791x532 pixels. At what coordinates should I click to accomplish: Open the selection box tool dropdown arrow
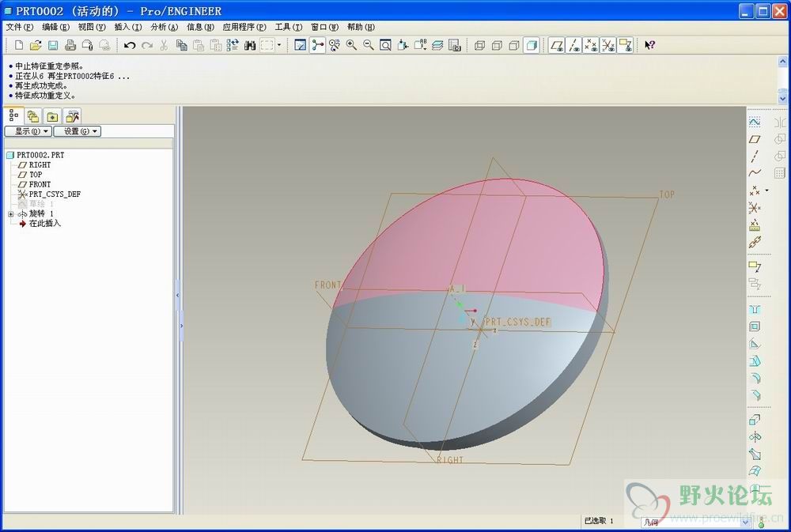[x=279, y=45]
